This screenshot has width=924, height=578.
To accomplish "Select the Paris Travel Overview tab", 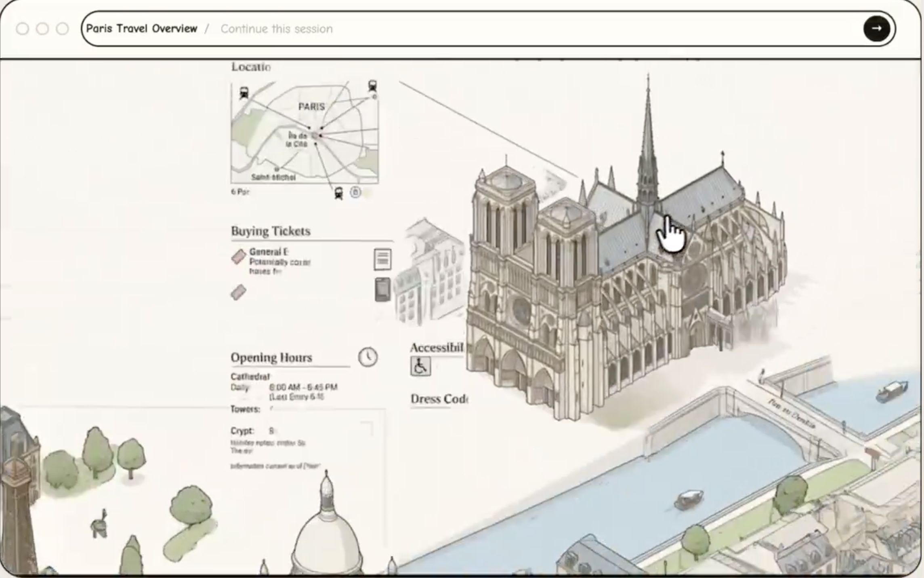I will tap(142, 28).
